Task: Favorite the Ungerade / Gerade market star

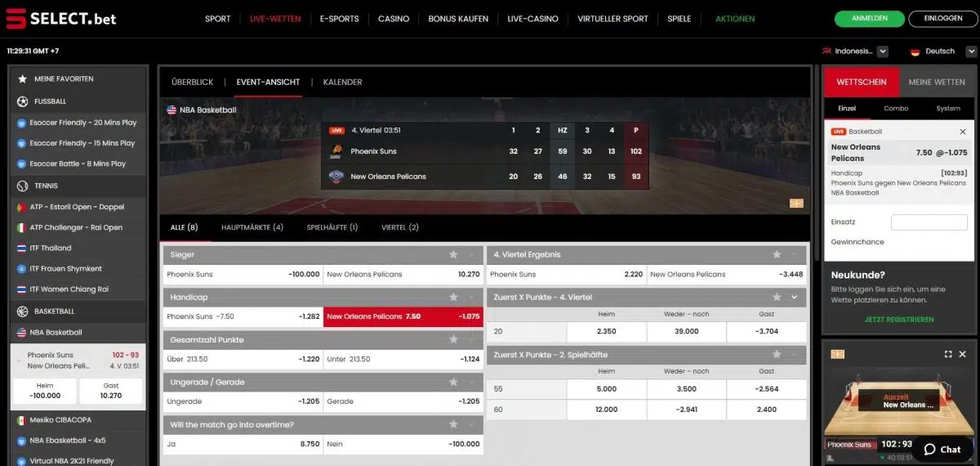Action: point(453,382)
